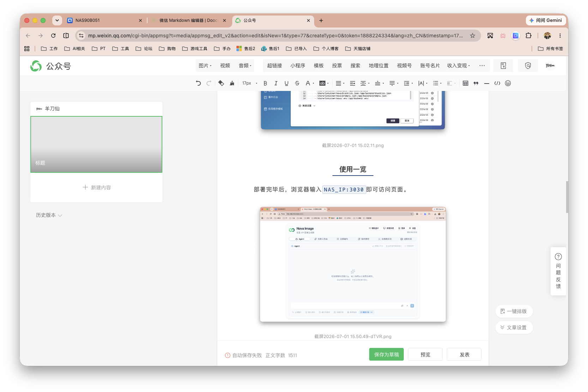Open the AI相关 bookmarks folder

[74, 49]
